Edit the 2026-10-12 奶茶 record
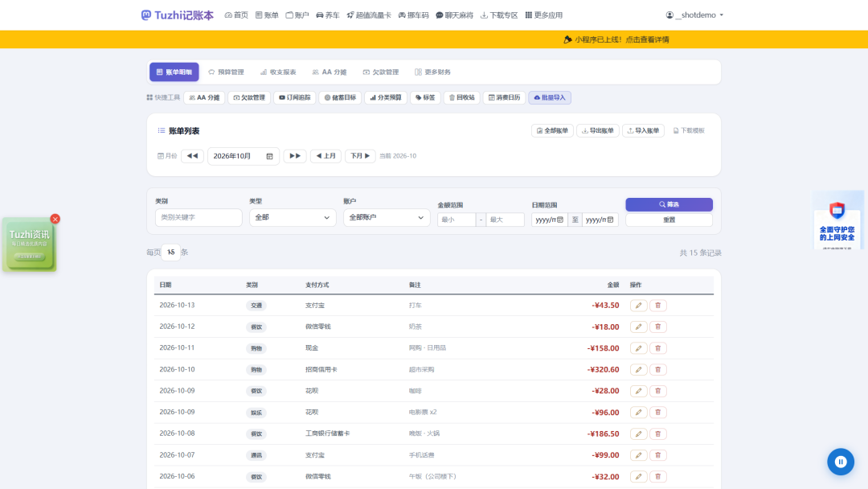 coord(638,327)
